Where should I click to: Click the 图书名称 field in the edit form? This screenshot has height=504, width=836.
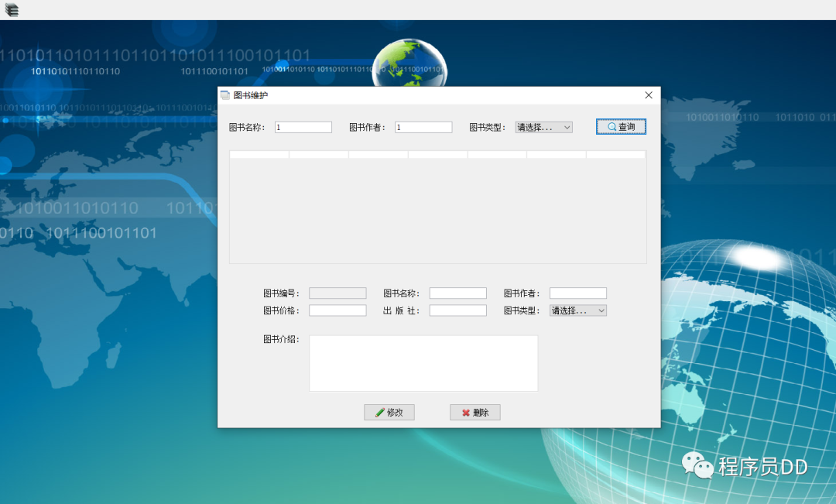coord(458,293)
